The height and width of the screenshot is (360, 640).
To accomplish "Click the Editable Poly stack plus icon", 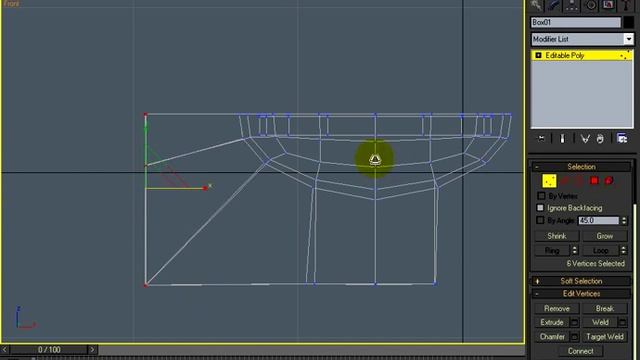I will (538, 55).
